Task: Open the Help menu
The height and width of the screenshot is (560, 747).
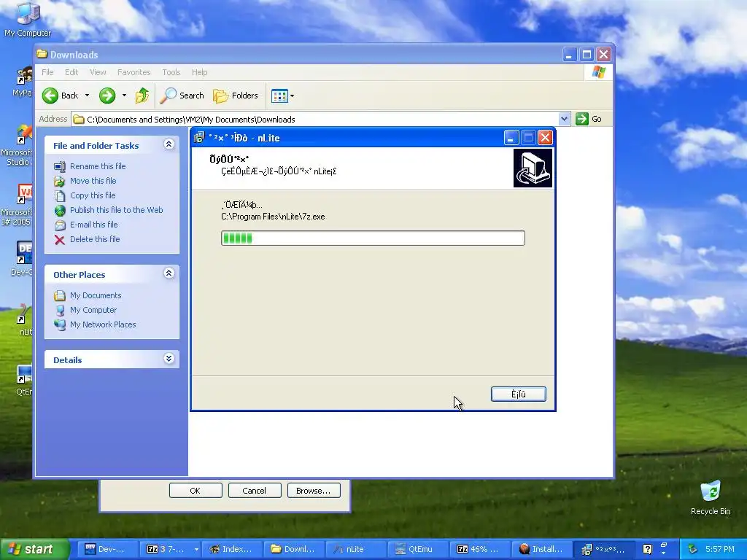Action: [x=200, y=72]
